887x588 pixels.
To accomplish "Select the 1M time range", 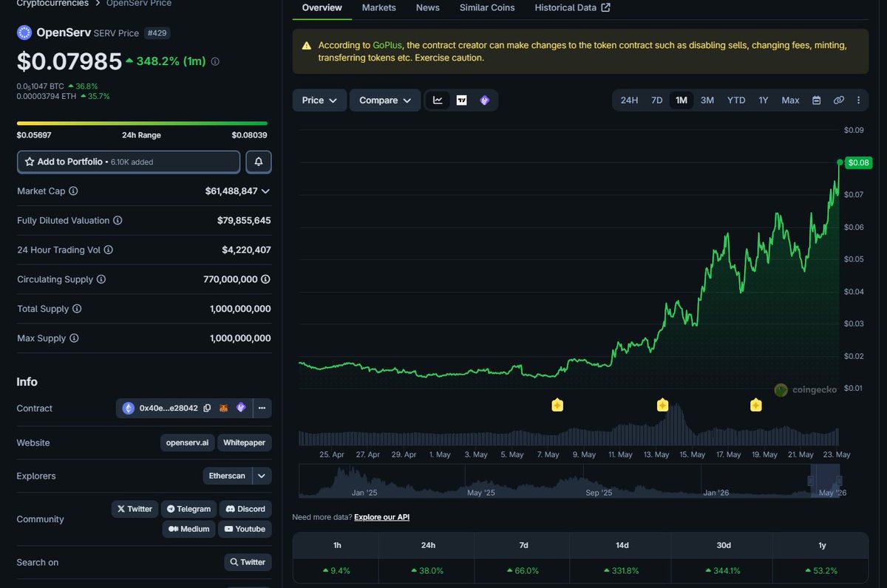I will [x=682, y=100].
